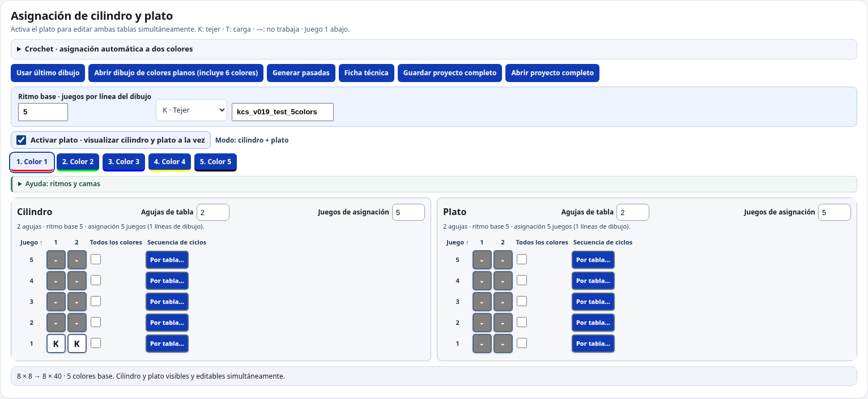868x399 pixels.
Task: Check 'Todos los colores' for Plato juego 5
Action: pyautogui.click(x=522, y=259)
